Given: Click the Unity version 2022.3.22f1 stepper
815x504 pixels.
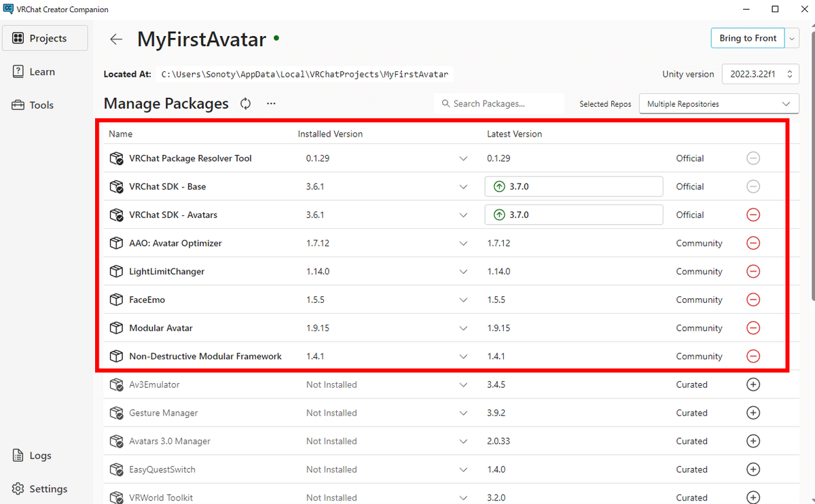Looking at the screenshot, I should click(761, 74).
